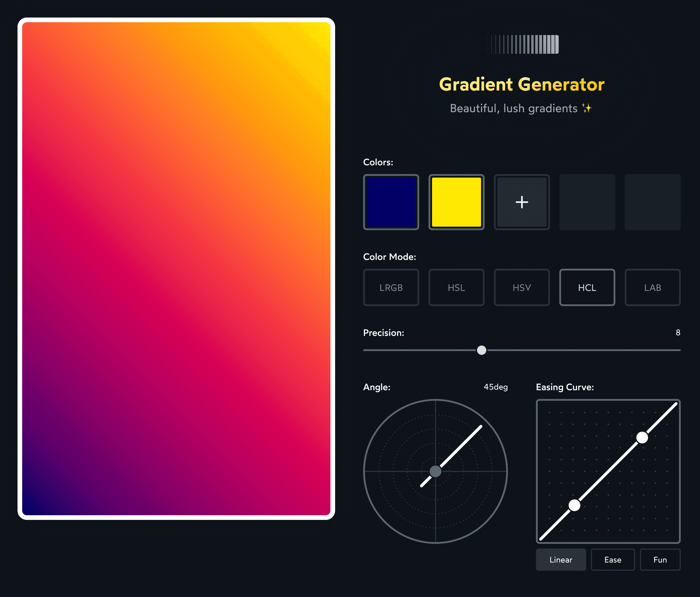The width and height of the screenshot is (700, 597).
Task: Click the empty fifth color slot
Action: point(651,201)
